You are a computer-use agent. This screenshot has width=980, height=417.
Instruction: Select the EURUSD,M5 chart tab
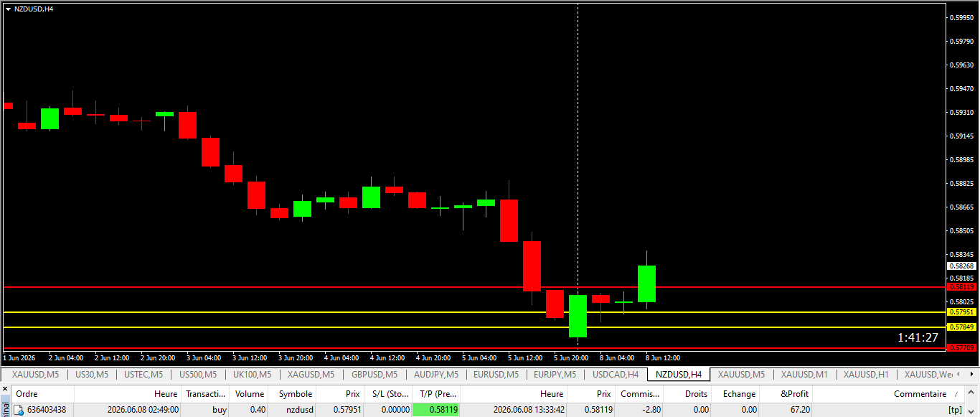pos(496,375)
